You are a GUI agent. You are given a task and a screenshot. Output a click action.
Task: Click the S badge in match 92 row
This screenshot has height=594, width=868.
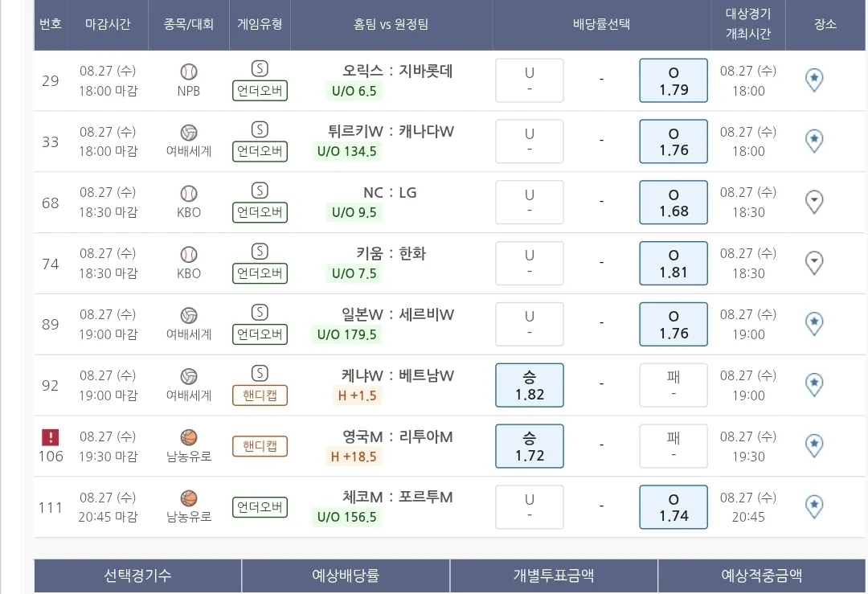tap(260, 374)
